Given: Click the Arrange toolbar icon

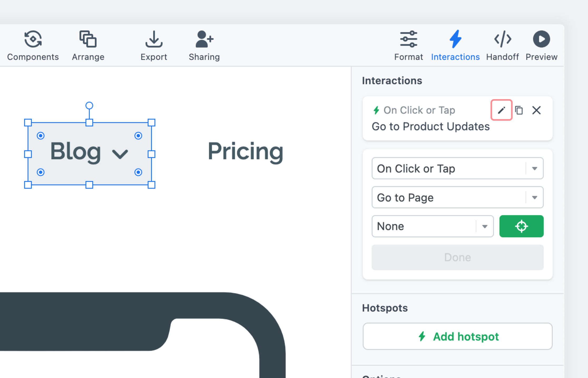Looking at the screenshot, I should point(88,45).
